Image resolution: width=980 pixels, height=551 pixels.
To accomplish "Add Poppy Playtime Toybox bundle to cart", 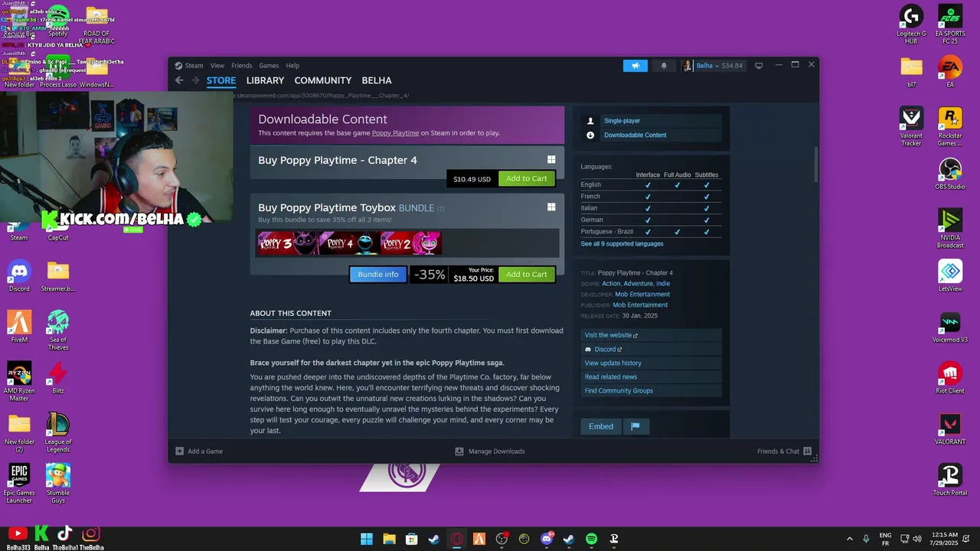I will point(527,274).
